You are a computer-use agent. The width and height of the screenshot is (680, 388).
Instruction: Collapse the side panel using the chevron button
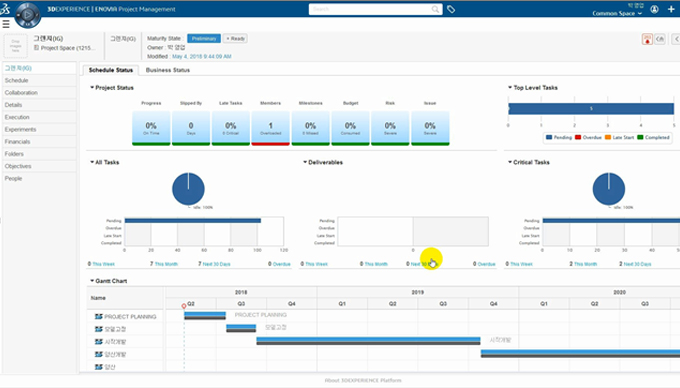676,39
